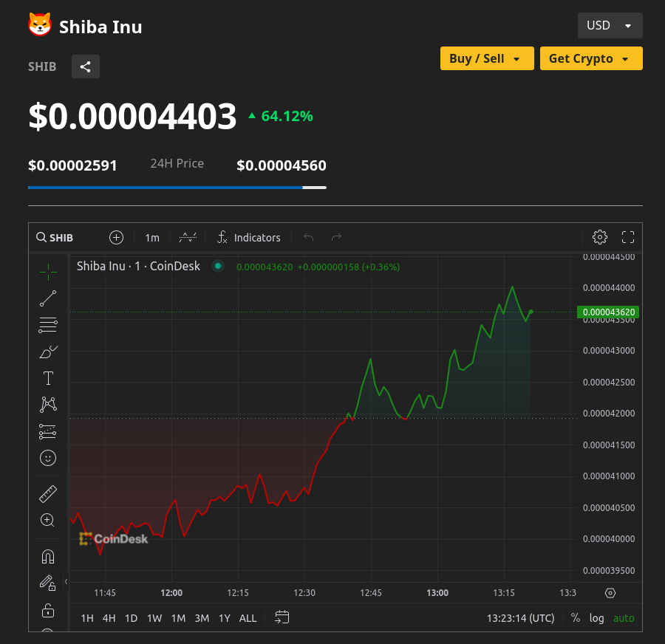Open the emoji icons tool
This screenshot has height=644, width=665.
click(x=48, y=458)
